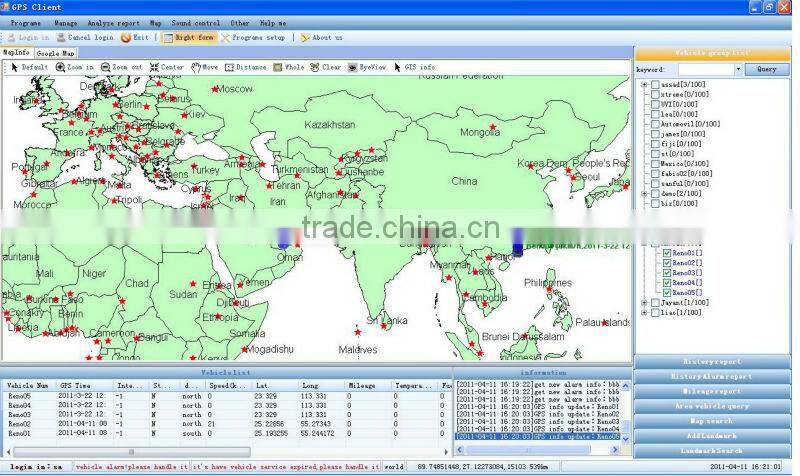Select the GIS info tool
800x476 pixels.
[397, 67]
